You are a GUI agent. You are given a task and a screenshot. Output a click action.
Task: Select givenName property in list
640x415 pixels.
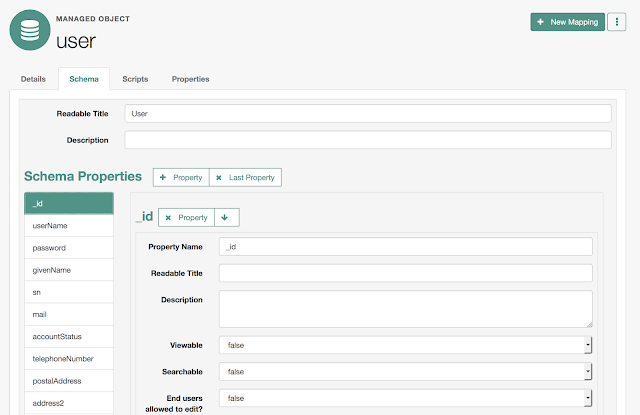(x=69, y=270)
